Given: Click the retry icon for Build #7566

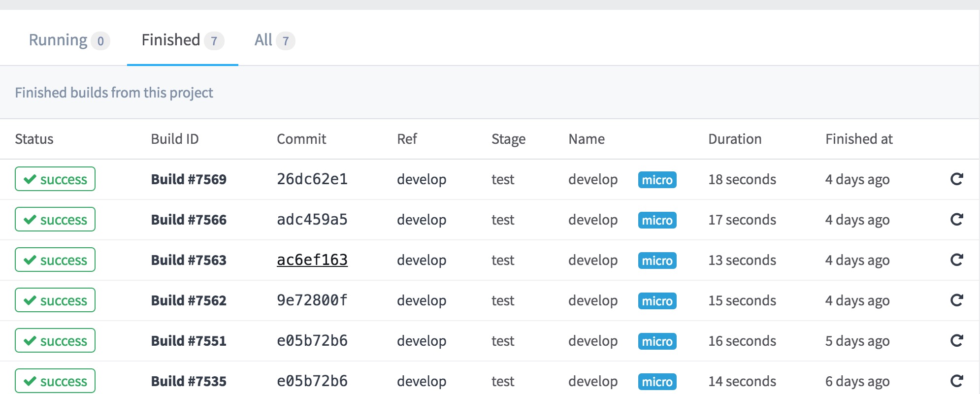Looking at the screenshot, I should 956,220.
